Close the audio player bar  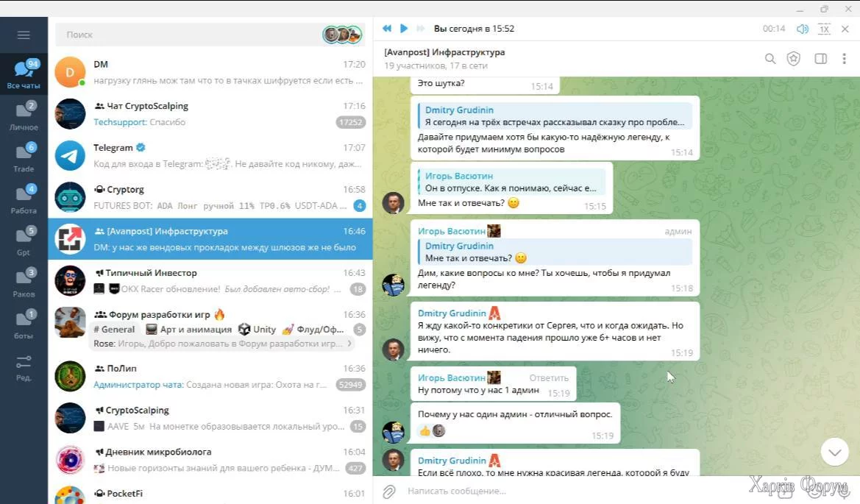pyautogui.click(x=845, y=29)
